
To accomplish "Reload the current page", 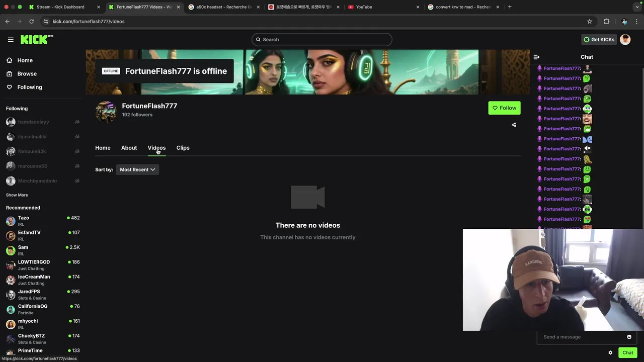I will point(31,22).
